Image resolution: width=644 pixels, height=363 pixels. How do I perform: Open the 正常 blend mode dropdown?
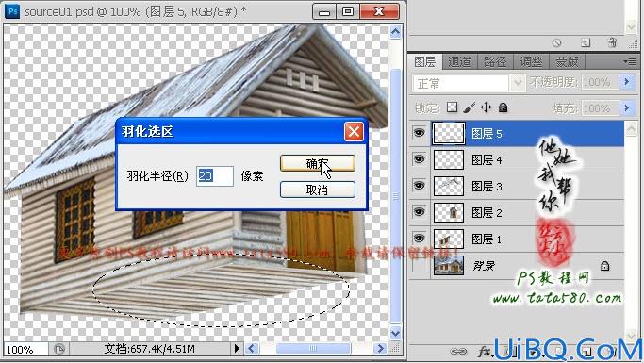coord(518,83)
